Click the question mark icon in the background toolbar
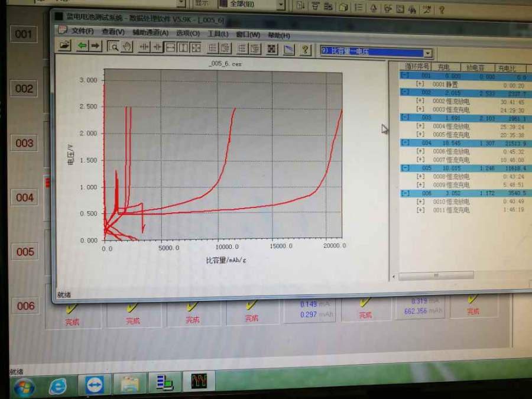This screenshot has width=532, height=399. pyautogui.click(x=442, y=9)
